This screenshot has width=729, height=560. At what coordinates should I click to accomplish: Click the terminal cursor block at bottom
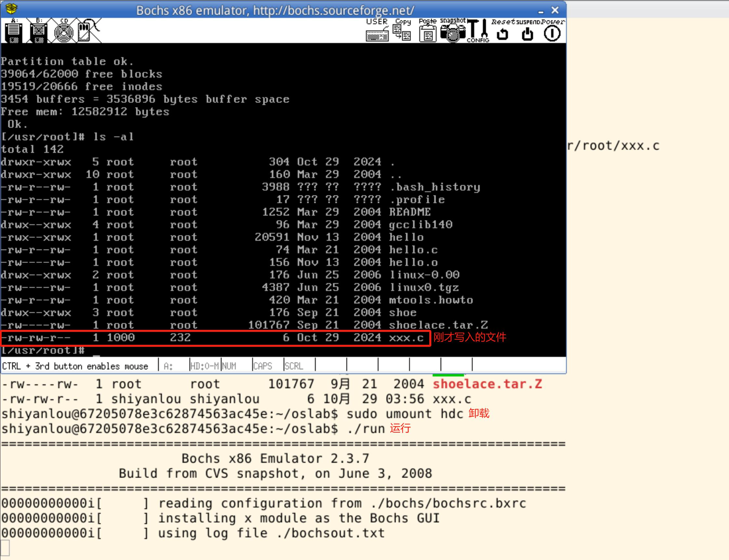(x=5, y=548)
